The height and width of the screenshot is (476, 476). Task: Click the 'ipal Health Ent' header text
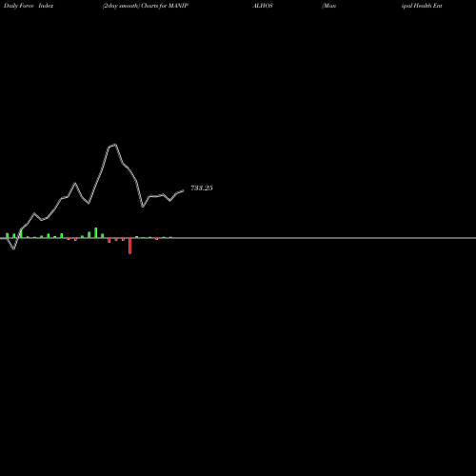click(422, 6)
